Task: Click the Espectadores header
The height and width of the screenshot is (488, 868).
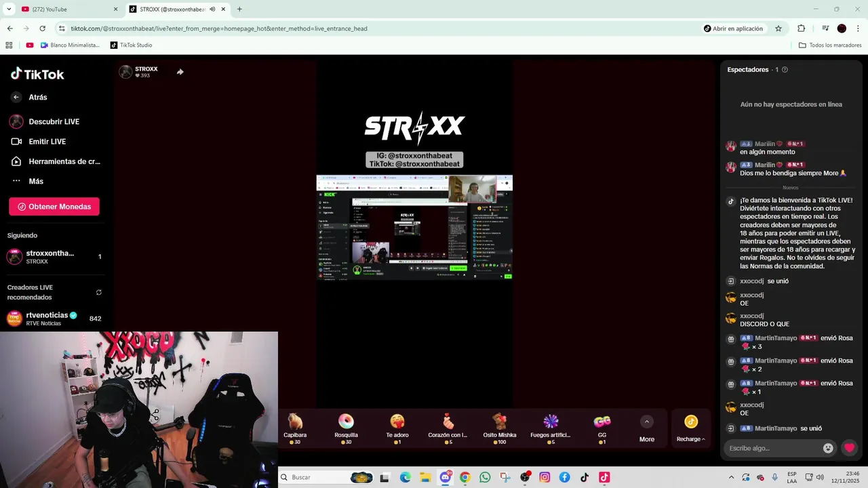Action: point(748,70)
